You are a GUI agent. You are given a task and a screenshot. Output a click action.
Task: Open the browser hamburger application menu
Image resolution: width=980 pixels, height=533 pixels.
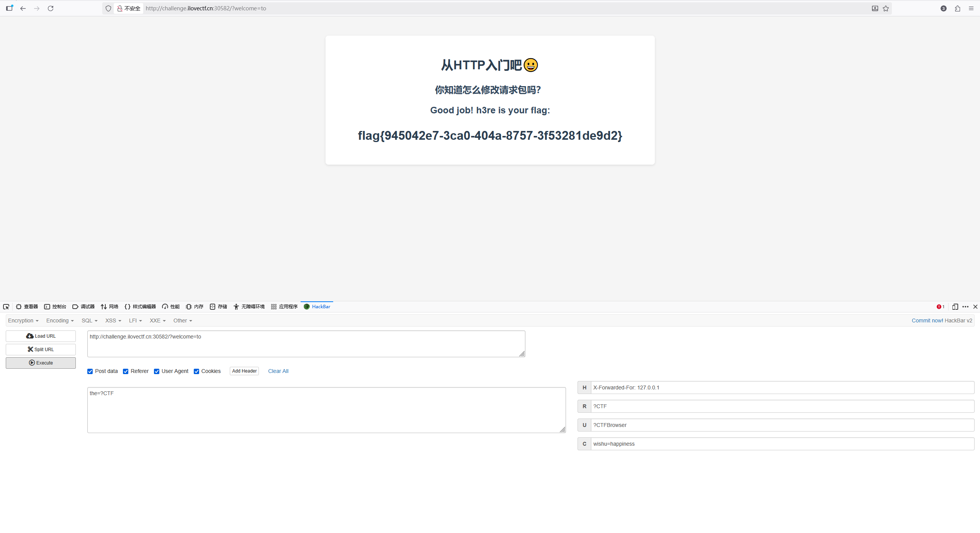(x=971, y=8)
